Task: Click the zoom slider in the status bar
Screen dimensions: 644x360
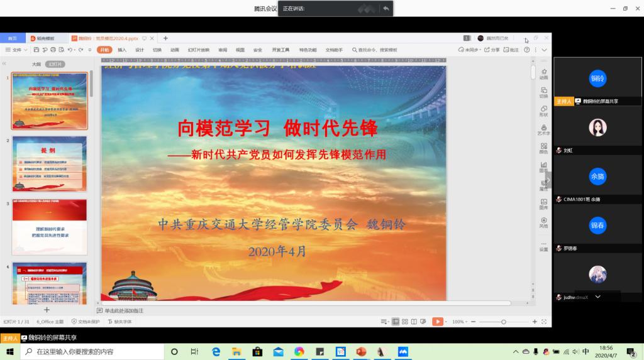Action: [503, 322]
